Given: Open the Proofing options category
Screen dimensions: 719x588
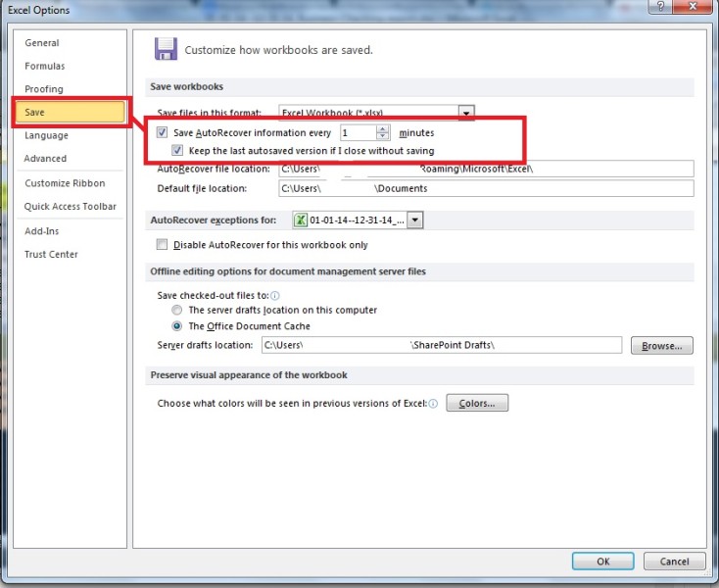Looking at the screenshot, I should pos(70,89).
